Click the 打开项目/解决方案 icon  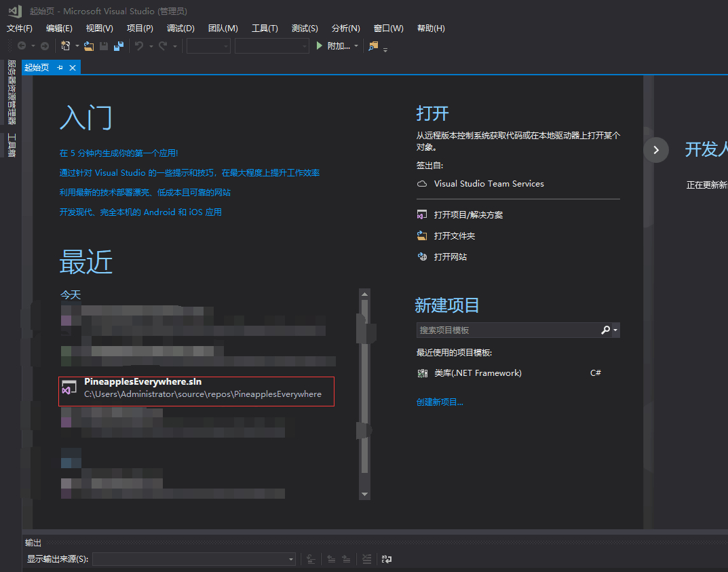coord(422,214)
